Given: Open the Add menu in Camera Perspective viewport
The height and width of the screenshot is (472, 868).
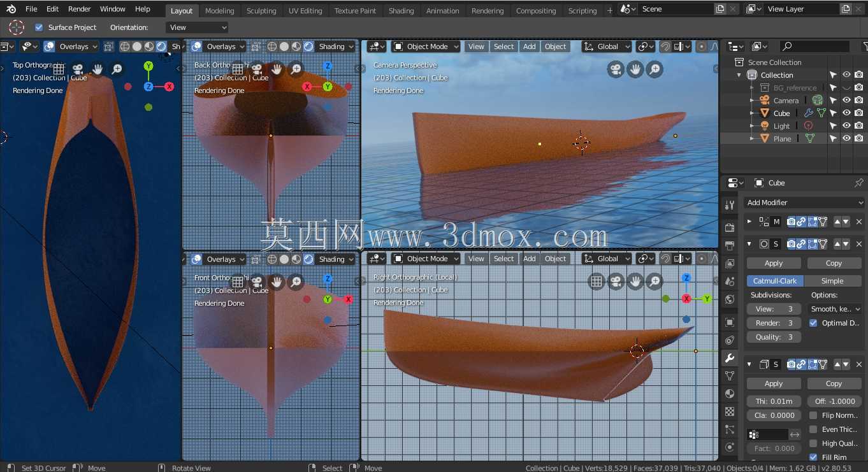Looking at the screenshot, I should click(530, 46).
